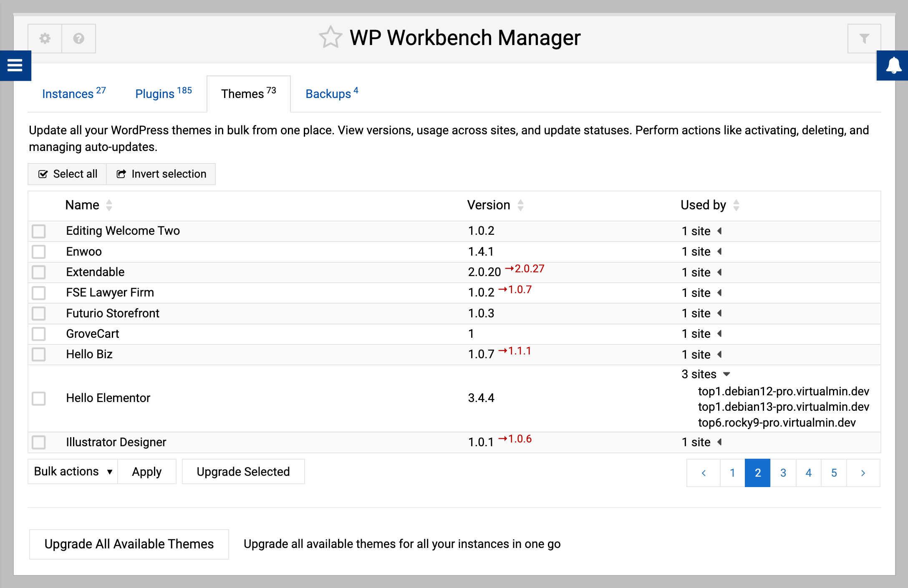
Task: Click top6.rocky9-pro.virtualmin.dev site entry
Action: tap(777, 422)
